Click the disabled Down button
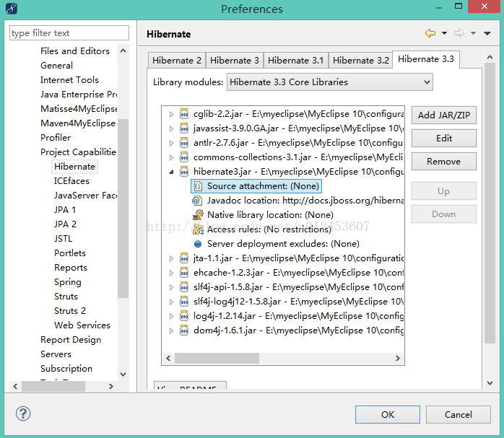This screenshot has width=504, height=438. click(x=444, y=214)
